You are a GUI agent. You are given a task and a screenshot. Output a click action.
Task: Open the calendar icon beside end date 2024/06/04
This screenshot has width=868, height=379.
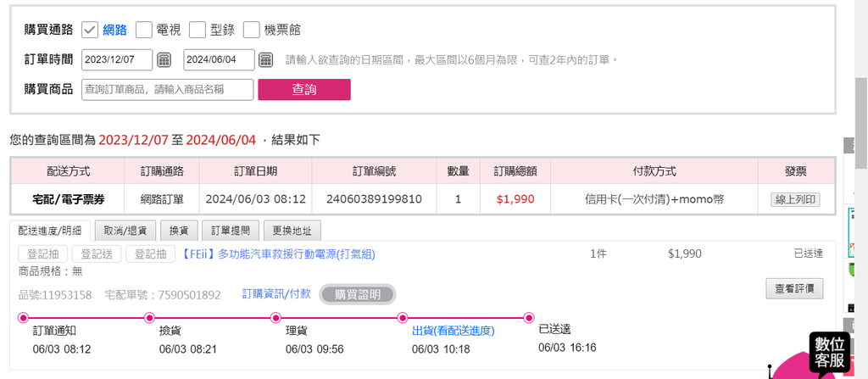[266, 60]
